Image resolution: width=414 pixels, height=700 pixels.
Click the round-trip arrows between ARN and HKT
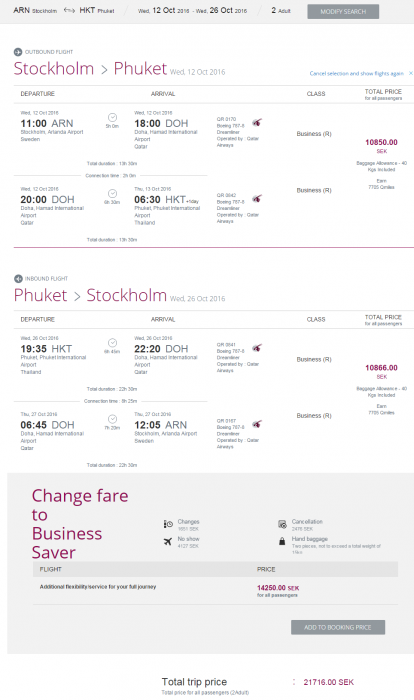[x=69, y=10]
